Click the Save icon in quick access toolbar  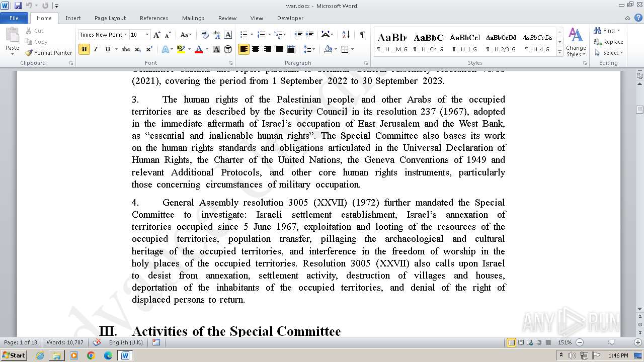coord(18,6)
